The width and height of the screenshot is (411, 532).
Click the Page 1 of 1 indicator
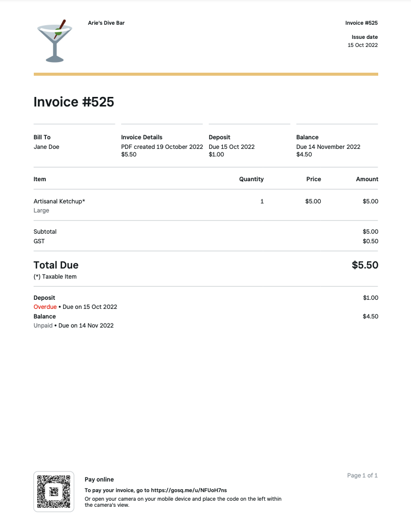pyautogui.click(x=362, y=475)
